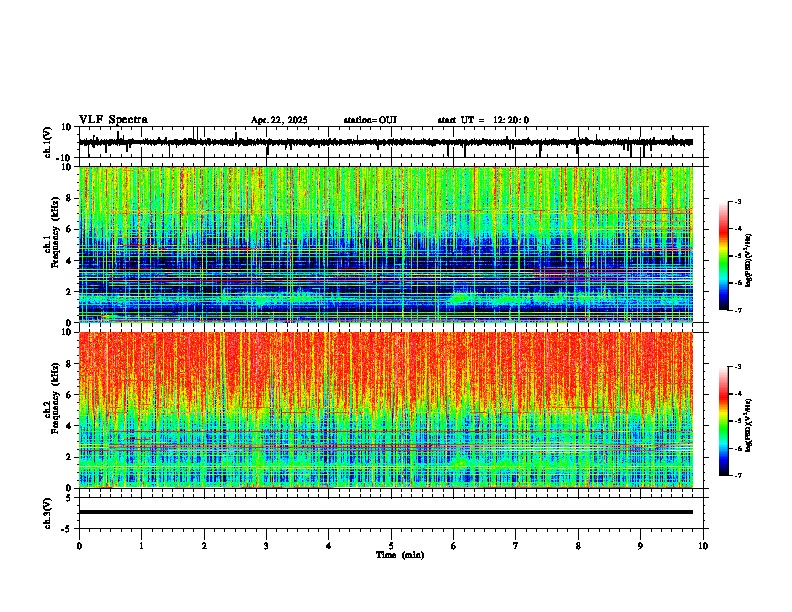
Task: Click the ch.1 voltage waveform trace
Action: tap(386, 142)
